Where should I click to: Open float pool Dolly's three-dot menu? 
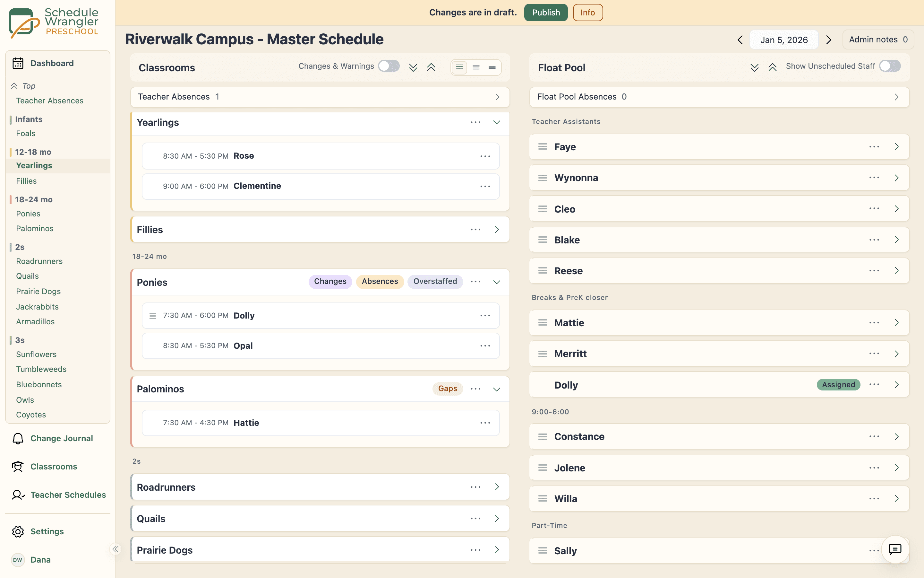[x=874, y=385]
